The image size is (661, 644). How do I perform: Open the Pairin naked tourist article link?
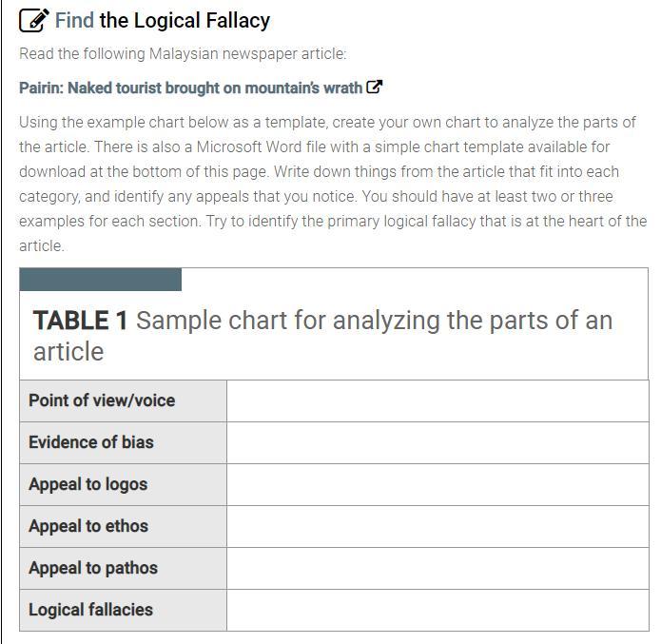pyautogui.click(x=190, y=88)
